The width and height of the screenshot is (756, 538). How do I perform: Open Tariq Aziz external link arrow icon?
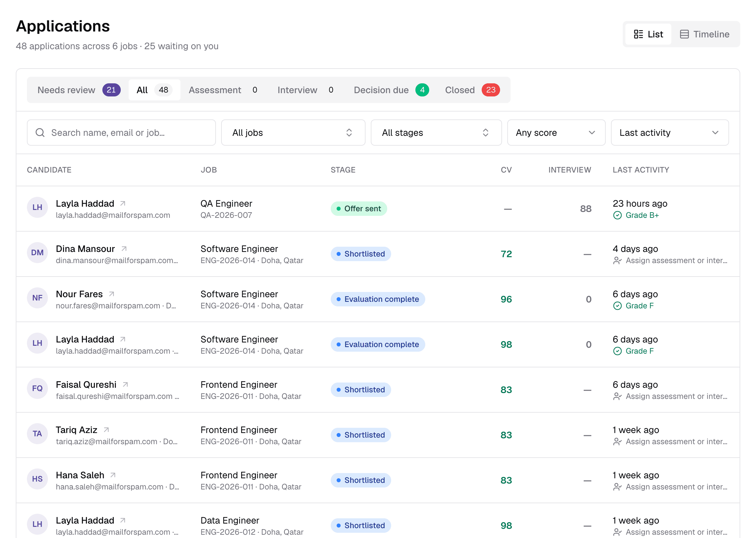pyautogui.click(x=106, y=430)
